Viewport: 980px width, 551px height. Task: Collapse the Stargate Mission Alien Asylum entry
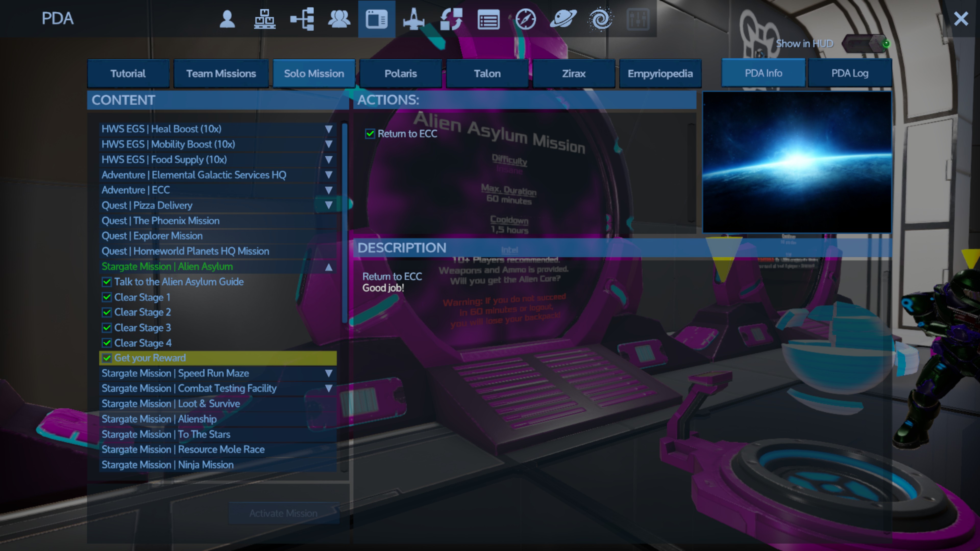click(329, 267)
